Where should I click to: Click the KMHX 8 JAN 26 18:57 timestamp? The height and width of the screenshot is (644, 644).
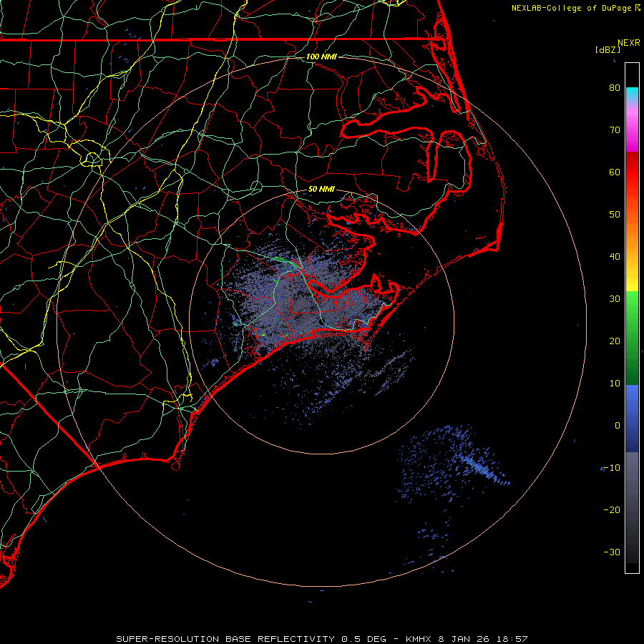click(x=467, y=639)
